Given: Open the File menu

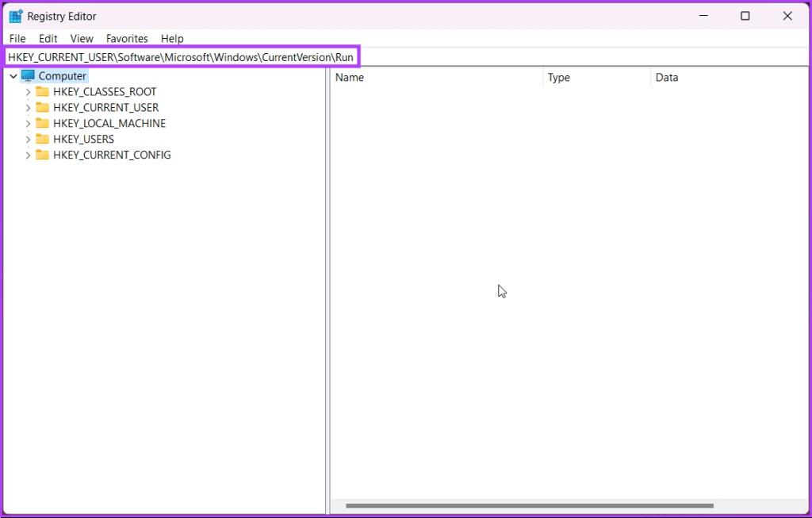Looking at the screenshot, I should coord(17,38).
